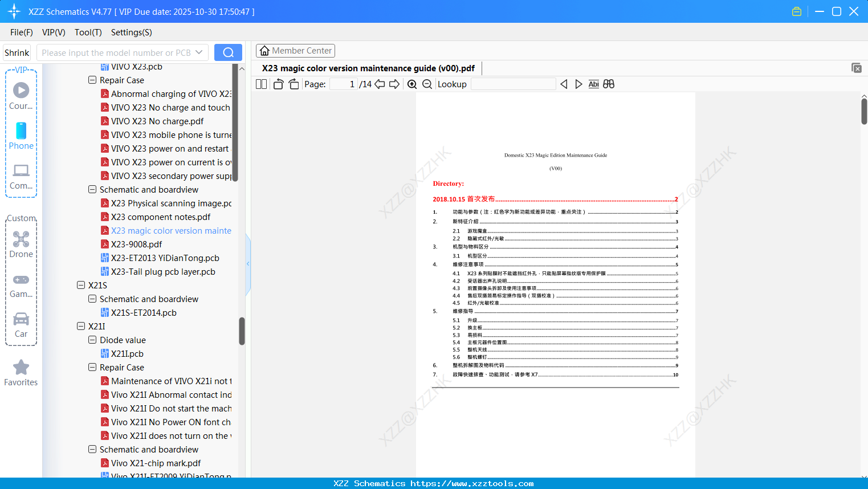
Task: Open VIVO X23.pcb file at top
Action: (132, 67)
